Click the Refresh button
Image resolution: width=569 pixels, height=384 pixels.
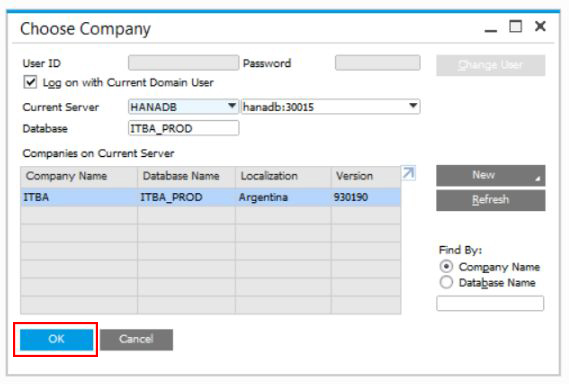[x=491, y=200]
